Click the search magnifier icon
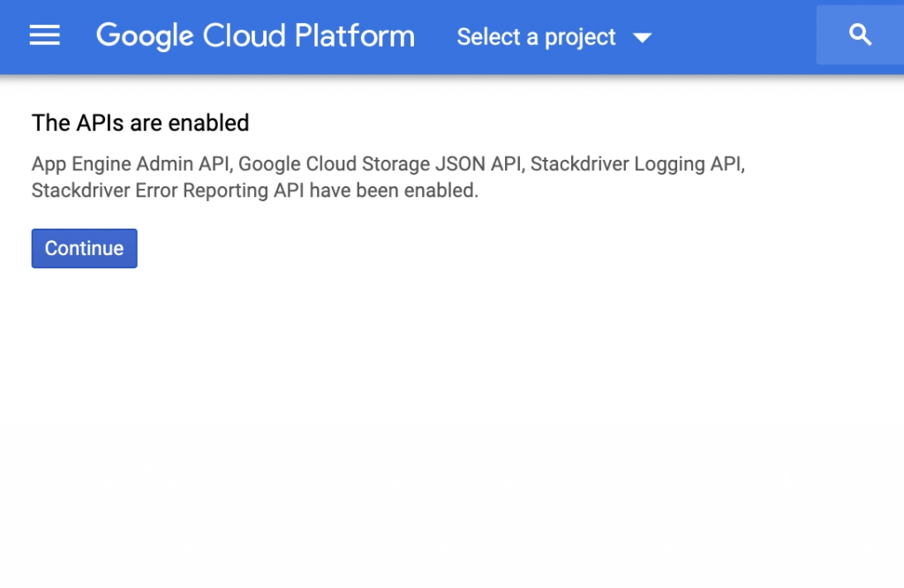This screenshot has height=588, width=904. 860,35
